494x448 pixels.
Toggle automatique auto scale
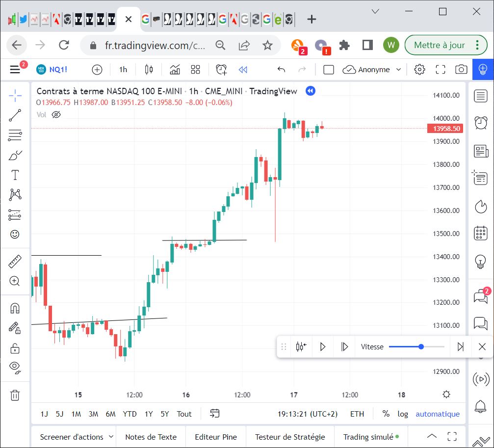(437, 414)
